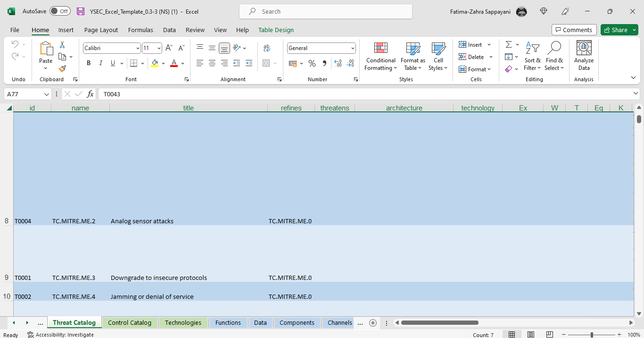
Task: Apply Comma Style
Action: click(x=324, y=63)
